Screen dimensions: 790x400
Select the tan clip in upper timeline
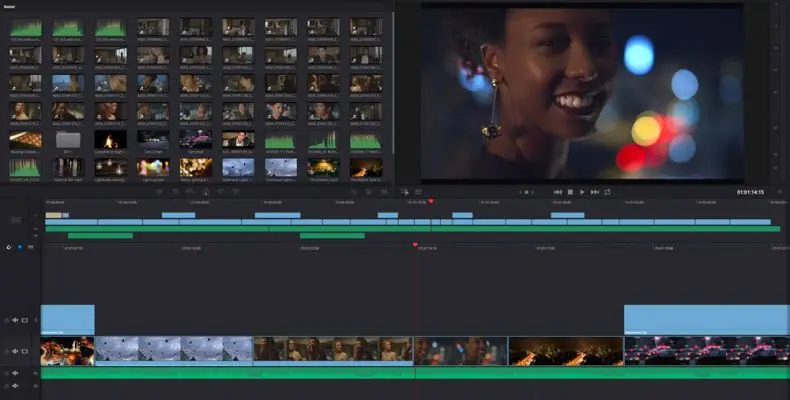tap(53, 215)
